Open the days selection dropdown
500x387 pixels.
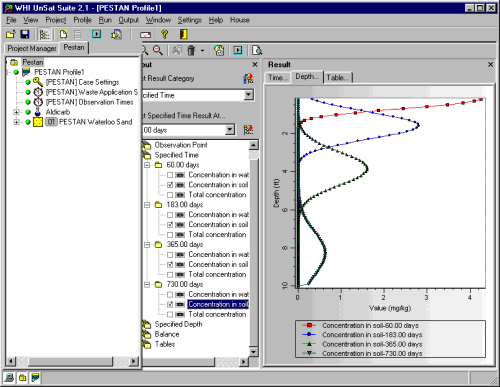point(230,130)
